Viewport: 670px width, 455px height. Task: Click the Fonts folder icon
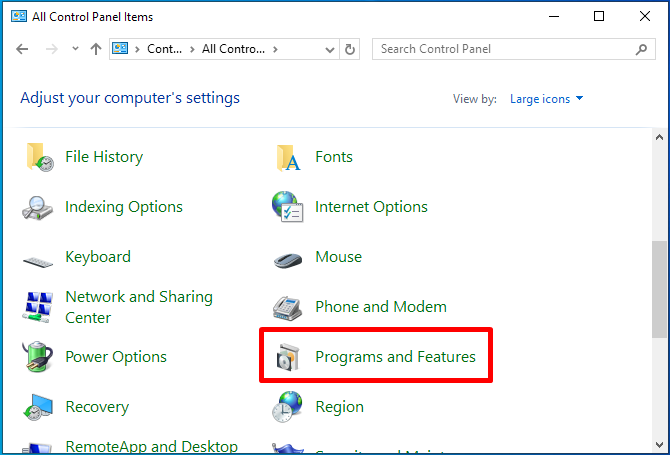click(x=288, y=157)
